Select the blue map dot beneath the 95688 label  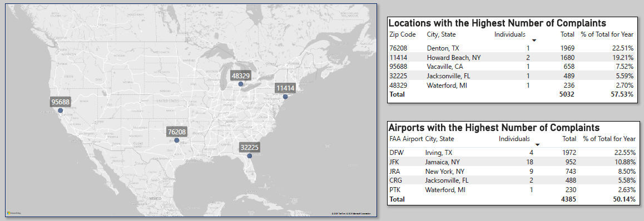tap(61, 110)
